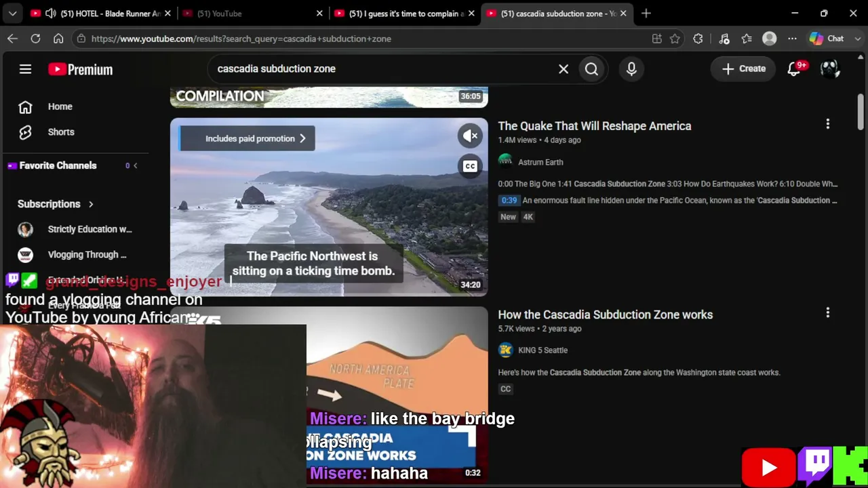
Task: Click the '4K' badge
Action: pyautogui.click(x=528, y=217)
